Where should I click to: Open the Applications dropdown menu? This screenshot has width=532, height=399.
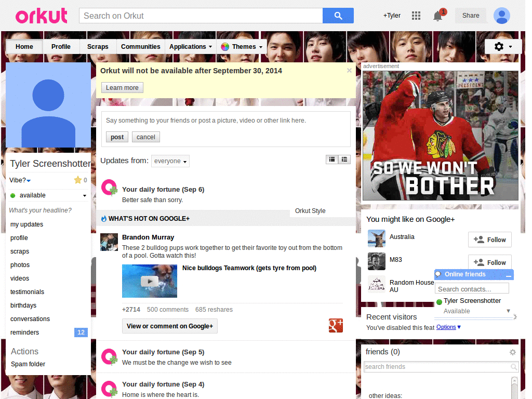tap(191, 47)
